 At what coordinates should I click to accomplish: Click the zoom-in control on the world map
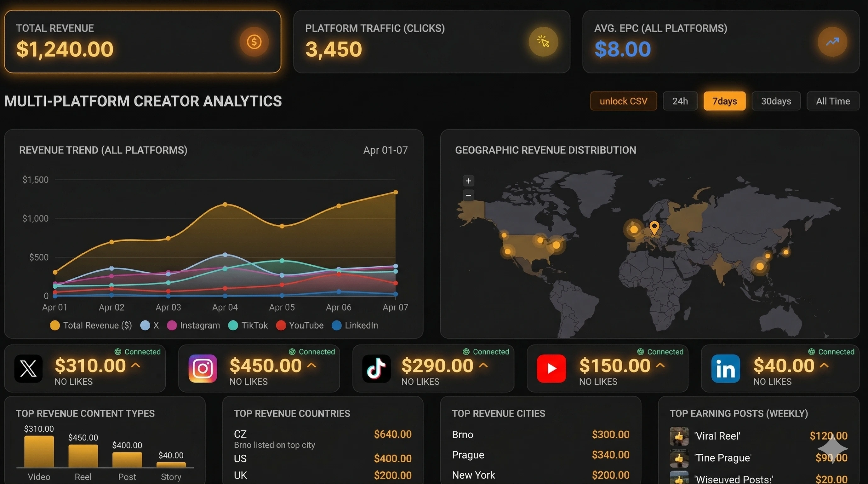(x=468, y=181)
